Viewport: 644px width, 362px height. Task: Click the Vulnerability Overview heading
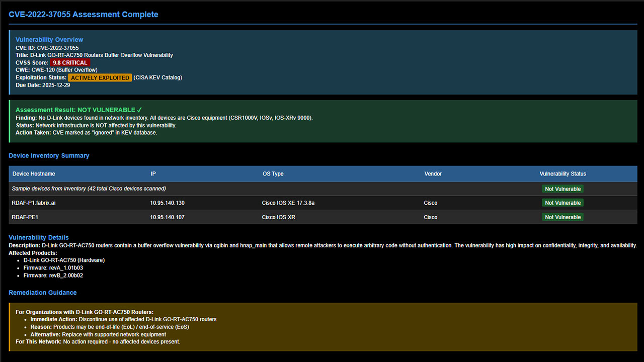[x=49, y=40]
